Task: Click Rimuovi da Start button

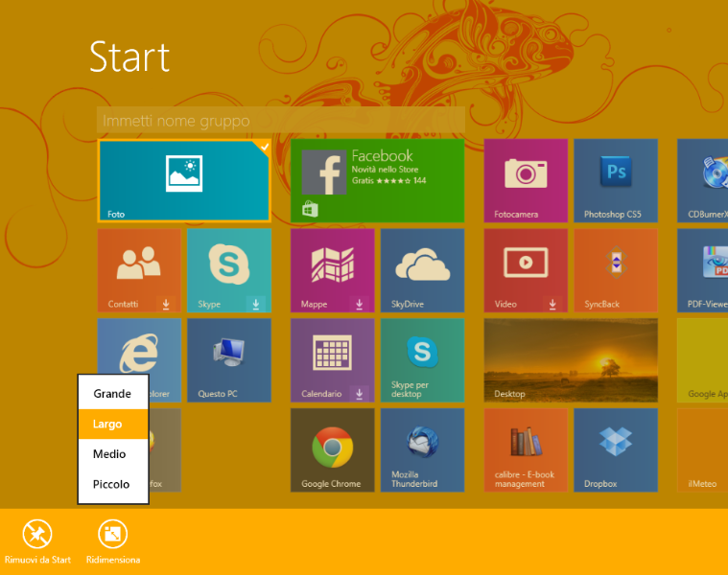Action: [37, 541]
